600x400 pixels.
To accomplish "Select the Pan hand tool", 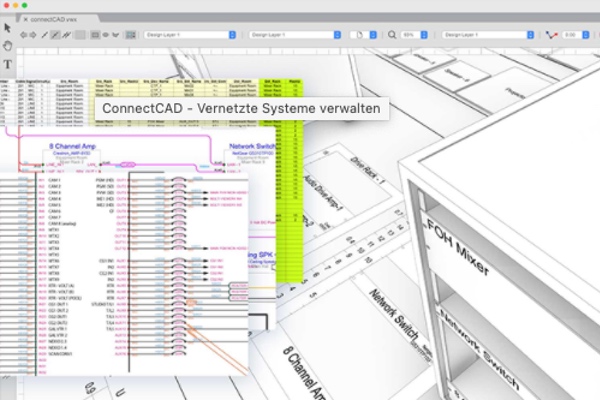I will point(8,46).
